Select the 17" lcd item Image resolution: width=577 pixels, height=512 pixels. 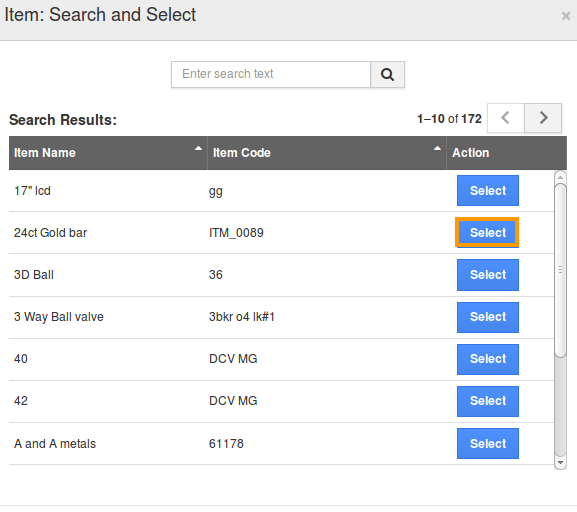tap(488, 191)
